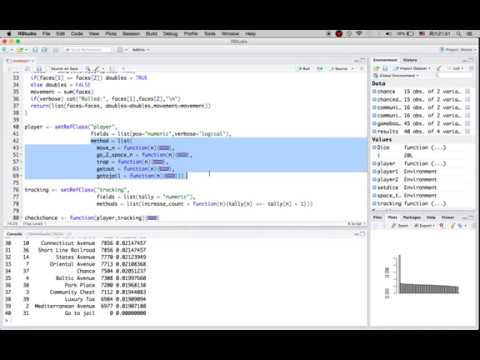Switch to the Help tab

coord(431,217)
